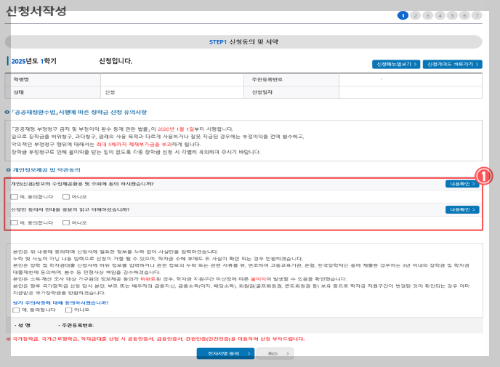Image resolution: width=500 pixels, height=367 pixels.
Task: Click the 'STEP1 신청동의 및 서약' banner text
Action: tap(244, 42)
